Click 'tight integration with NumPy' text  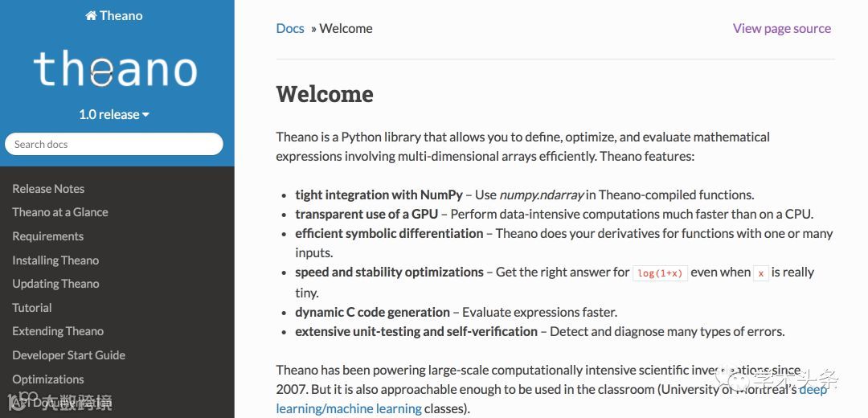[x=379, y=195]
